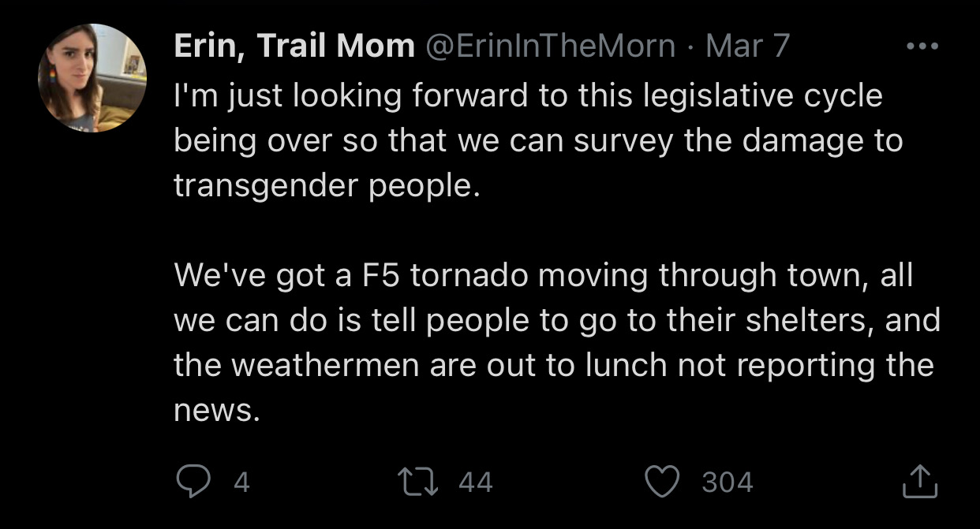Image resolution: width=980 pixels, height=529 pixels.
Task: Open the reply speech bubble icon
Action: (x=192, y=481)
